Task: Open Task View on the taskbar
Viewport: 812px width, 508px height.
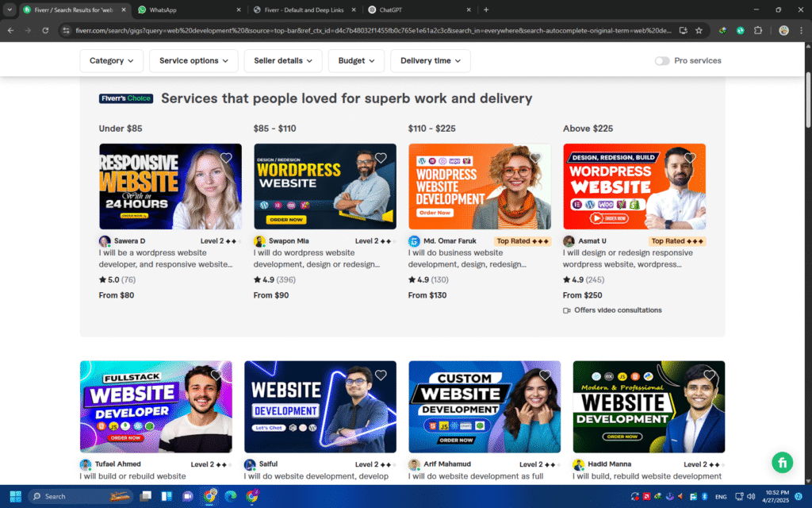Action: [x=146, y=497]
